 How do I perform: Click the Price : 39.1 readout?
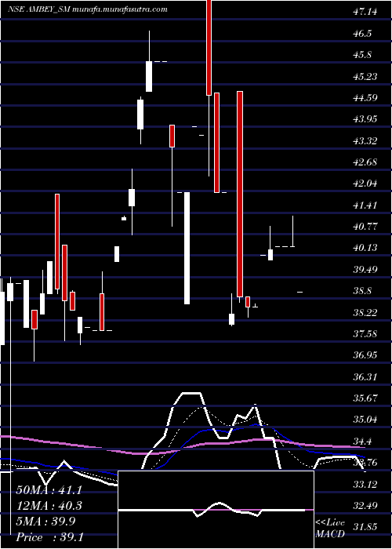pyautogui.click(x=49, y=536)
